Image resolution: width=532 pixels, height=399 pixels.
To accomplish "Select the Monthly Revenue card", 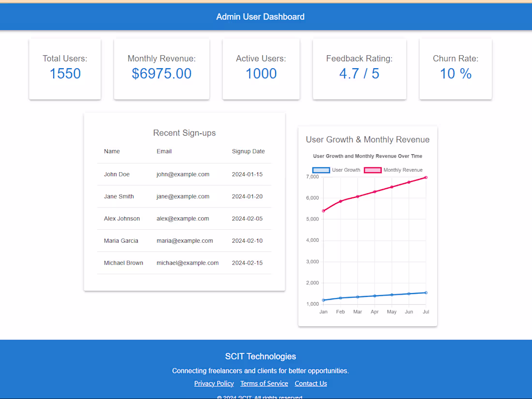I will click(x=162, y=68).
